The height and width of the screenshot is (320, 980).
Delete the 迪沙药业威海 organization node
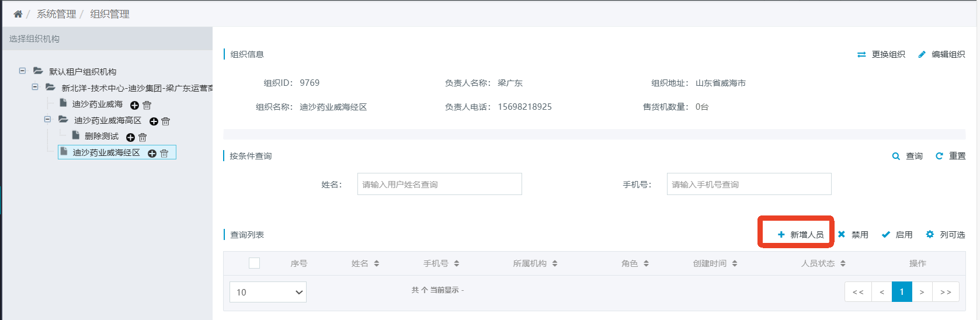[x=147, y=105]
